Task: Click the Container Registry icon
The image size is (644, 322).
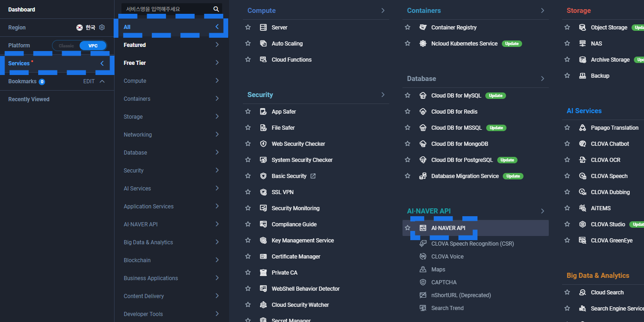Action: click(x=423, y=28)
